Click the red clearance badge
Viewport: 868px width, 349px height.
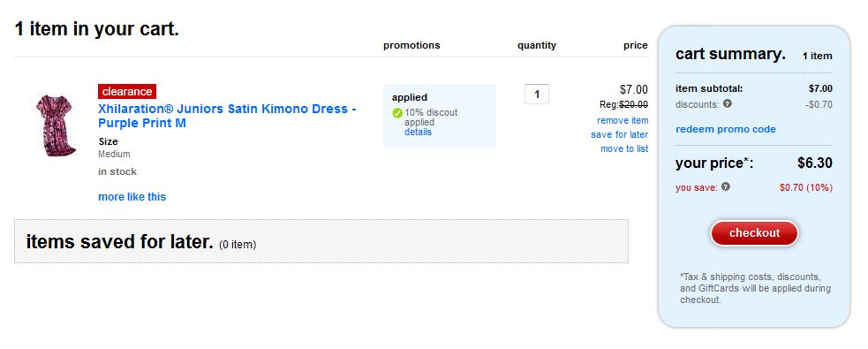[x=127, y=91]
